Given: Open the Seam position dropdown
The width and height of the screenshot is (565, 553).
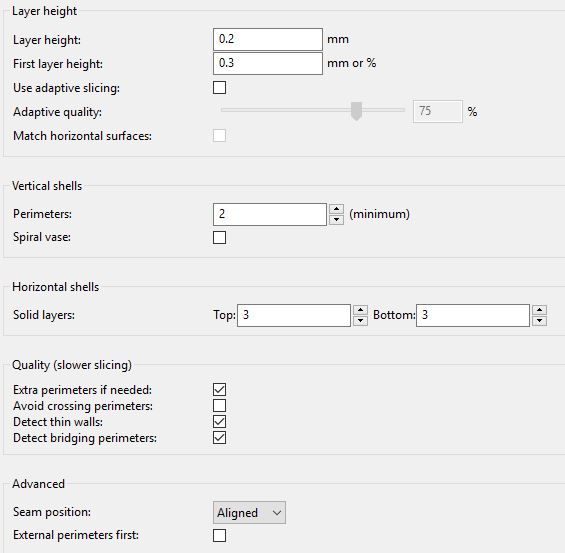Looking at the screenshot, I should [x=249, y=512].
